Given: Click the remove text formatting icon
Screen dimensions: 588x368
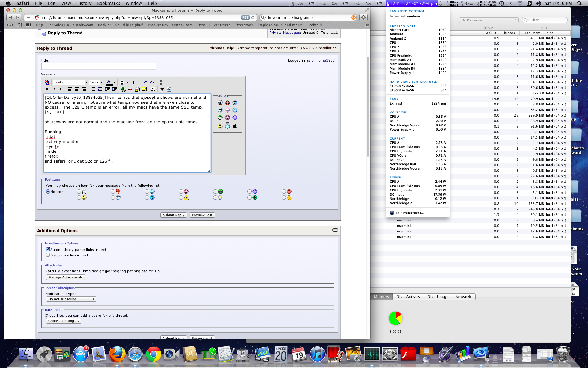Looking at the screenshot, I should [47, 82].
